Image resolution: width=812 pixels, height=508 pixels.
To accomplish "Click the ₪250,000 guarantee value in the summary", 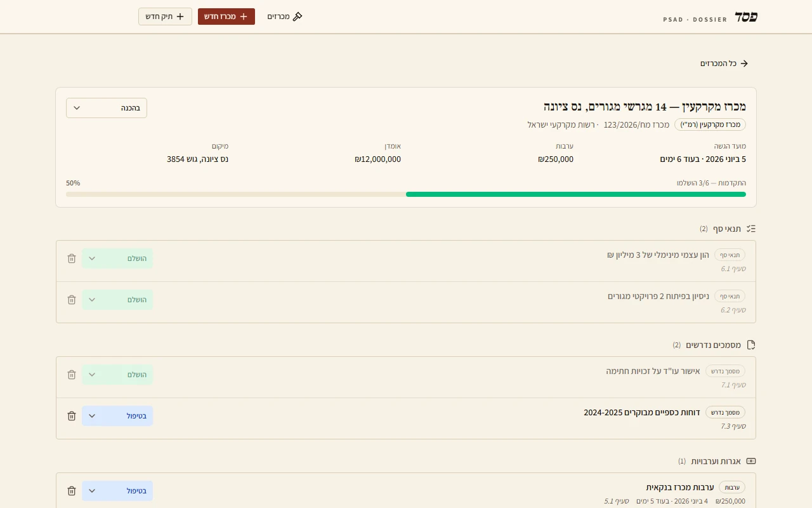I will (556, 159).
